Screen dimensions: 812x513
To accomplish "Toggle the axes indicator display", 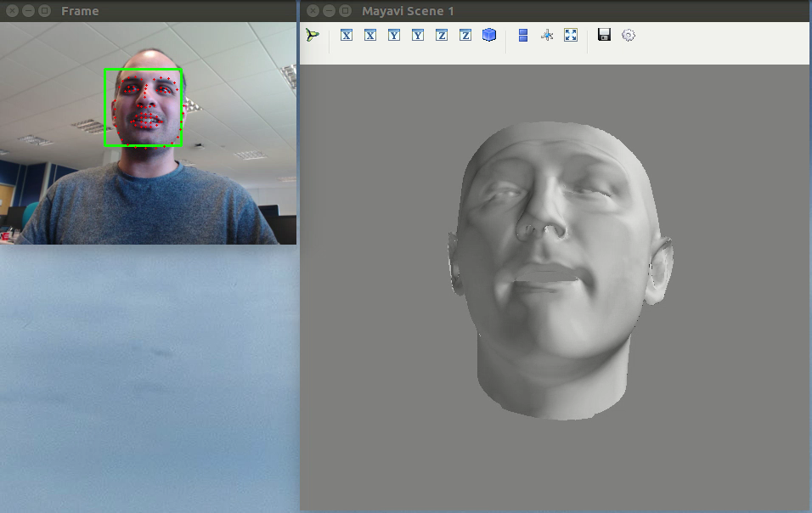I will 547,35.
